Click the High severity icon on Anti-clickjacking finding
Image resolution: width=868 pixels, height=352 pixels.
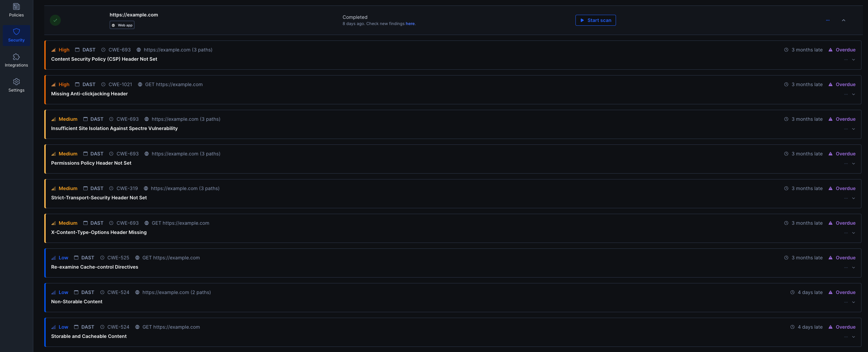click(54, 85)
